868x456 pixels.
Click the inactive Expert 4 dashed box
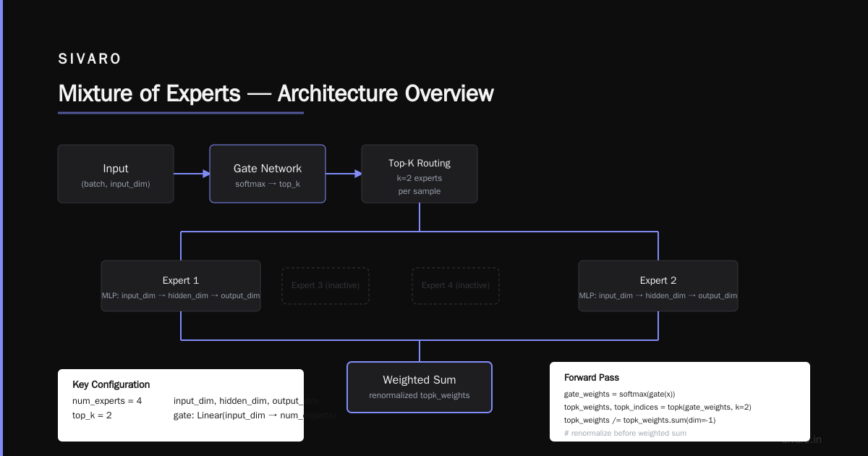[456, 285]
